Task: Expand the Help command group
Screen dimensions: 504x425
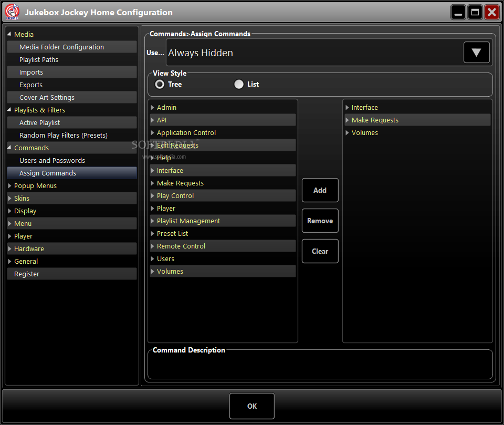Action: click(x=152, y=158)
